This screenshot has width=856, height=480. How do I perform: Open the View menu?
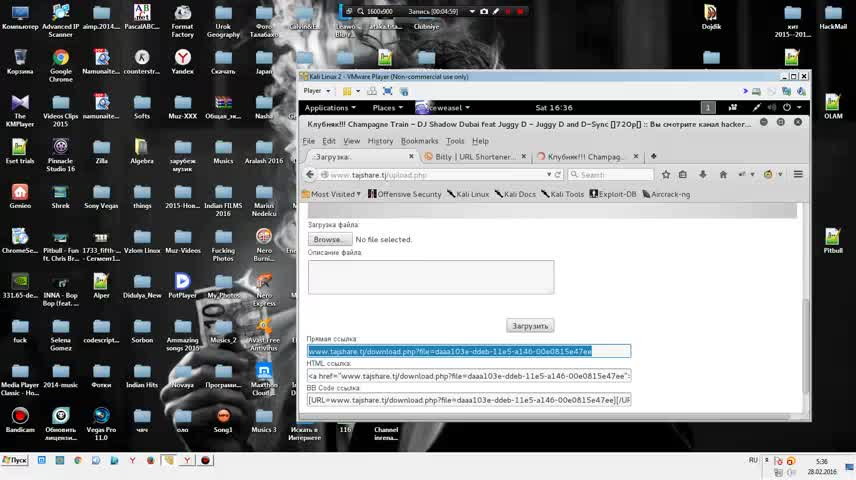(352, 141)
